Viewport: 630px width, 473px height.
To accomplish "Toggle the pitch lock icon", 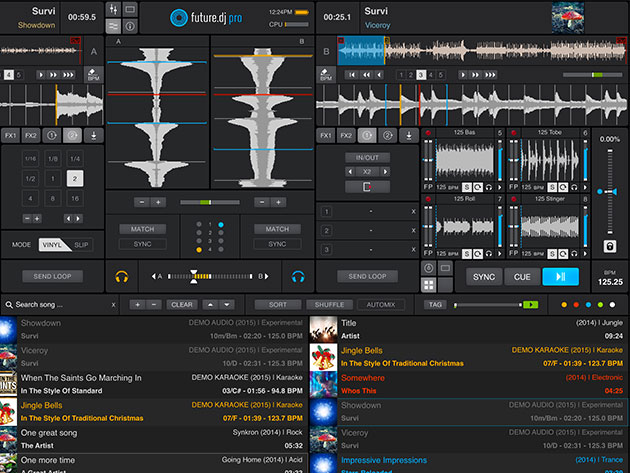I will (610, 246).
